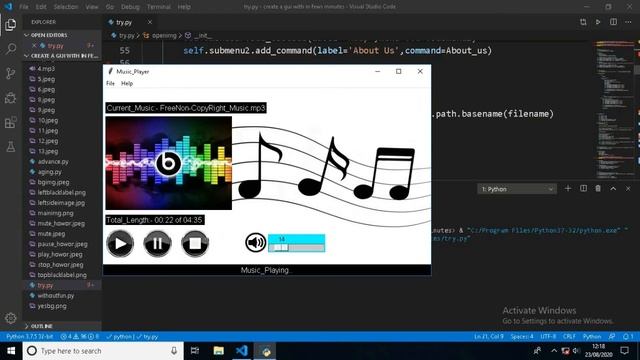Click the Python app taskbar icon
This screenshot has width=640, height=360.
[265, 351]
